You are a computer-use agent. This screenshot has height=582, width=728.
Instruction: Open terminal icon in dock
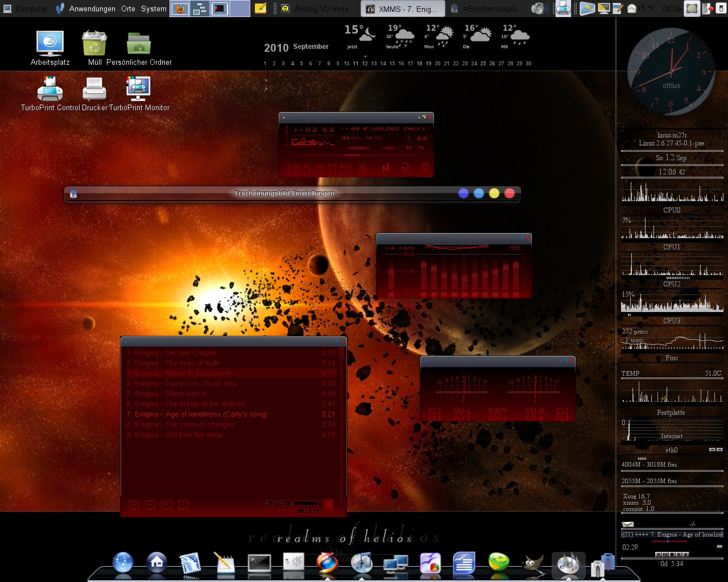coord(259,563)
